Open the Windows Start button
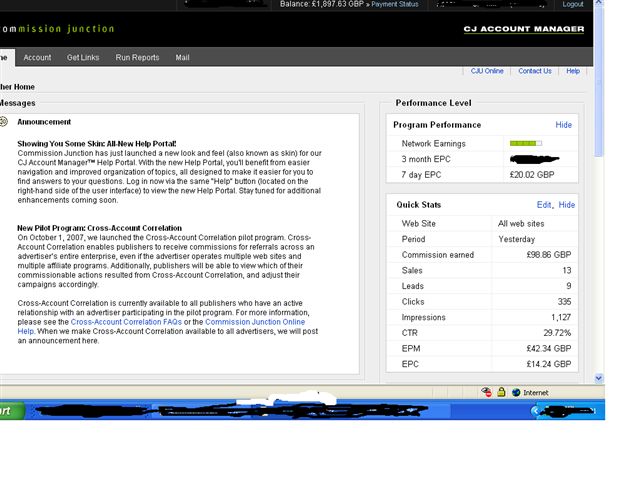This screenshot has width=640, height=480. click(x=12, y=410)
